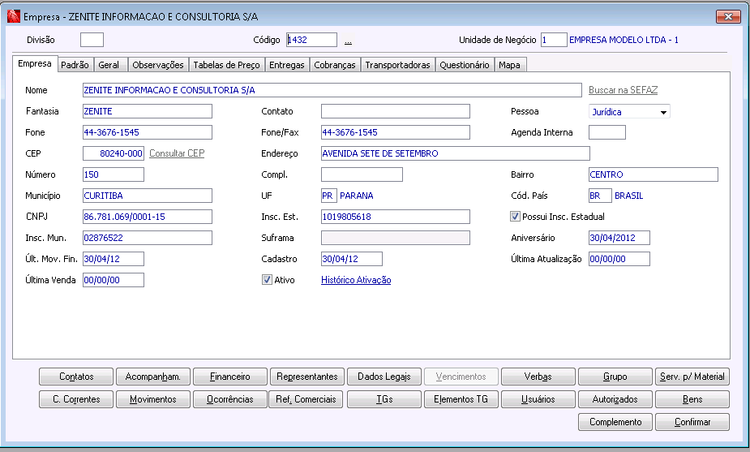This screenshot has width=750, height=452.
Task: Open the Histórico Ativação link
Action: (356, 280)
